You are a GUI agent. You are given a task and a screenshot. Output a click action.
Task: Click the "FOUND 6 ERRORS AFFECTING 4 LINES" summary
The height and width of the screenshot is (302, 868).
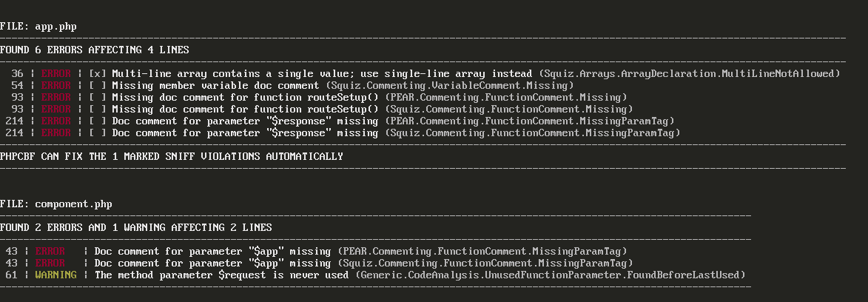pyautogui.click(x=95, y=50)
